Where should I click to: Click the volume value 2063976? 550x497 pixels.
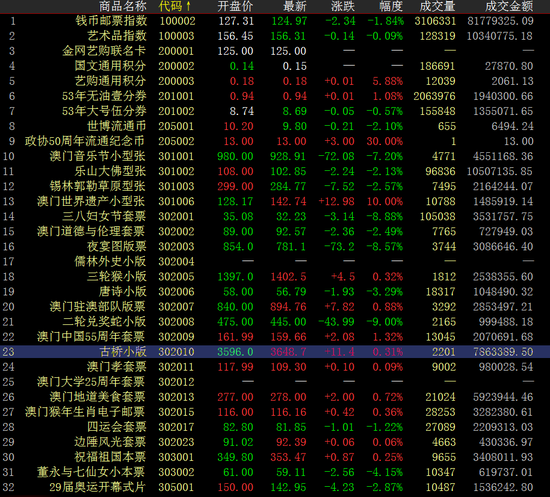pyautogui.click(x=434, y=97)
